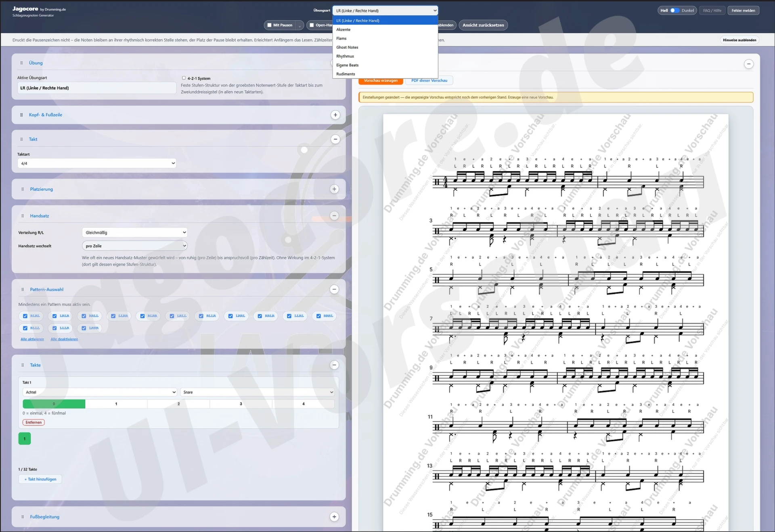Collapse the Takt section with minus icon

[x=335, y=139]
